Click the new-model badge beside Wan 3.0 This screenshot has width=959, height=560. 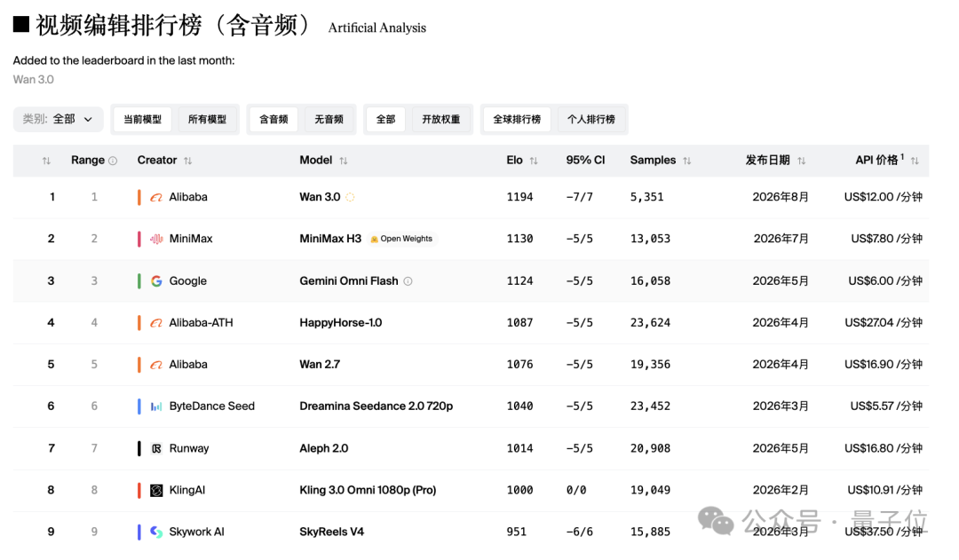(350, 197)
